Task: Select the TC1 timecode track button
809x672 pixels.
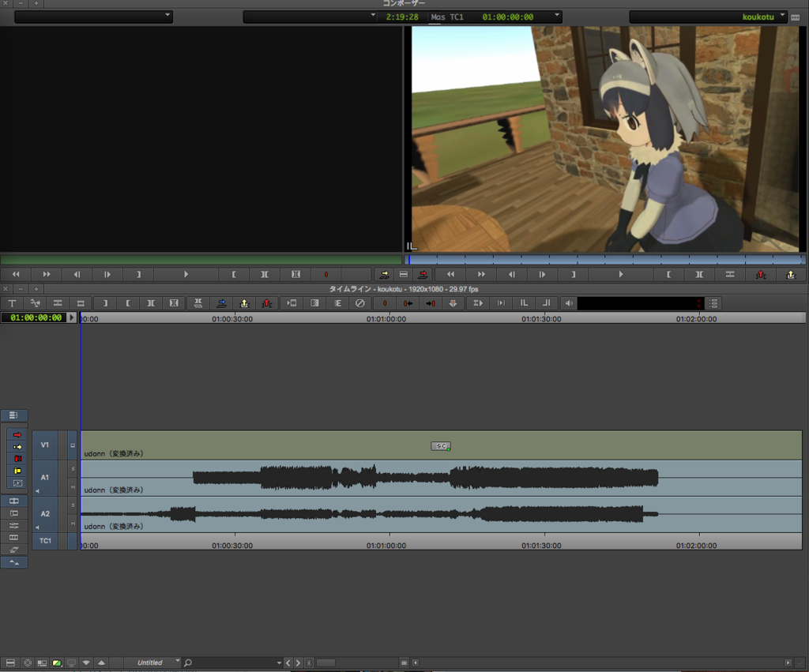Action: click(x=45, y=541)
